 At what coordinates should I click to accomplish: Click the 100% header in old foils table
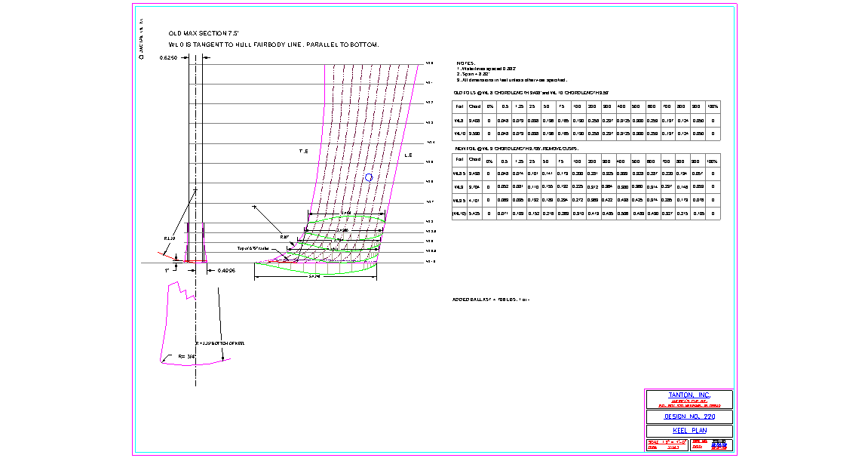pos(713,106)
